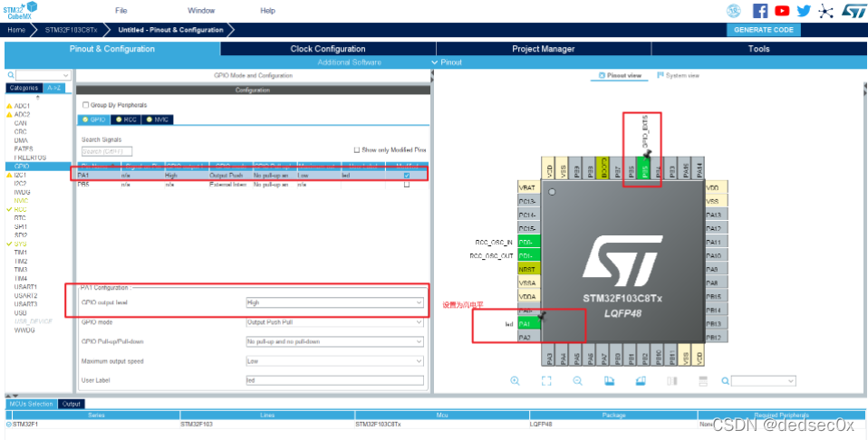Click the User Label field containing led
The image size is (868, 440).
click(x=334, y=380)
